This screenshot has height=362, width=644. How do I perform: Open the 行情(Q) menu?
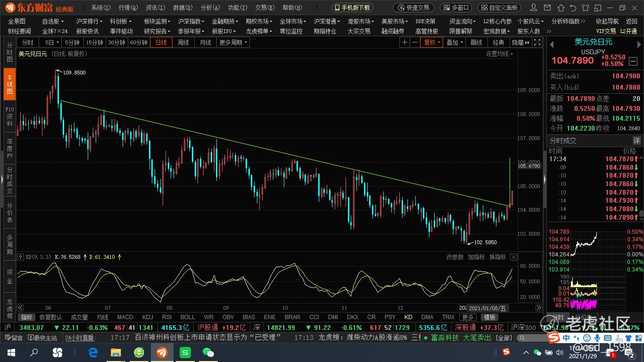click(128, 8)
